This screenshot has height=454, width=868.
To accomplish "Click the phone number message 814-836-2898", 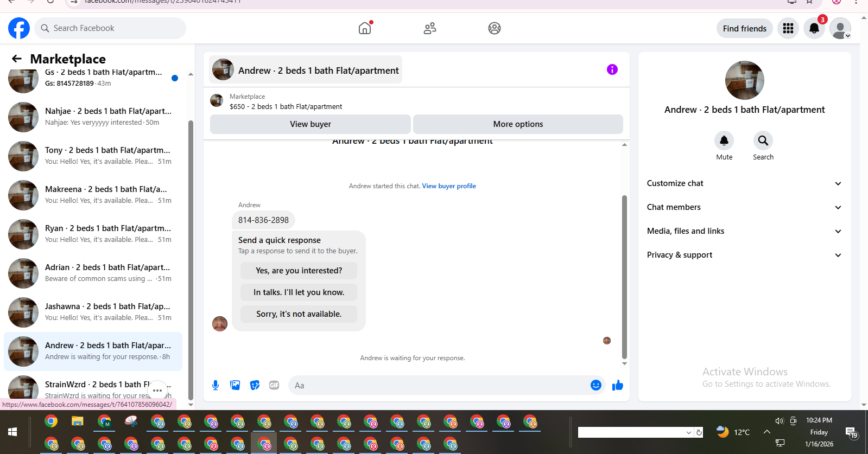I will pyautogui.click(x=263, y=220).
